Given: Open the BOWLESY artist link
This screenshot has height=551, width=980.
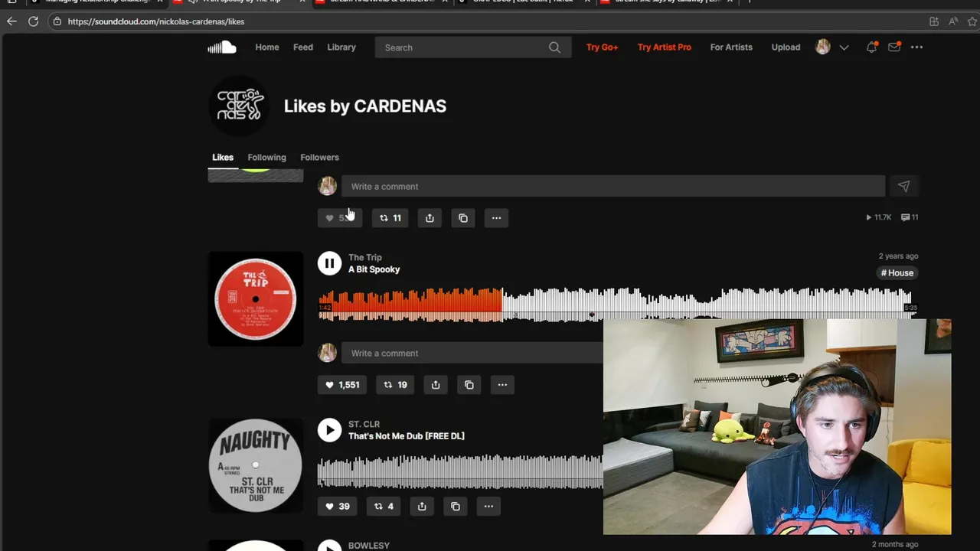Looking at the screenshot, I should click(369, 546).
